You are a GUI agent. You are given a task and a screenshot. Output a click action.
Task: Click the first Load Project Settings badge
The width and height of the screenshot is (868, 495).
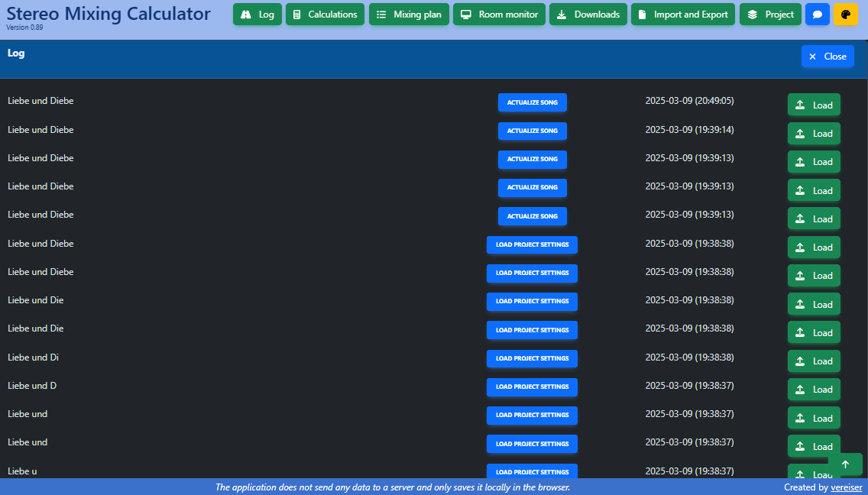532,244
